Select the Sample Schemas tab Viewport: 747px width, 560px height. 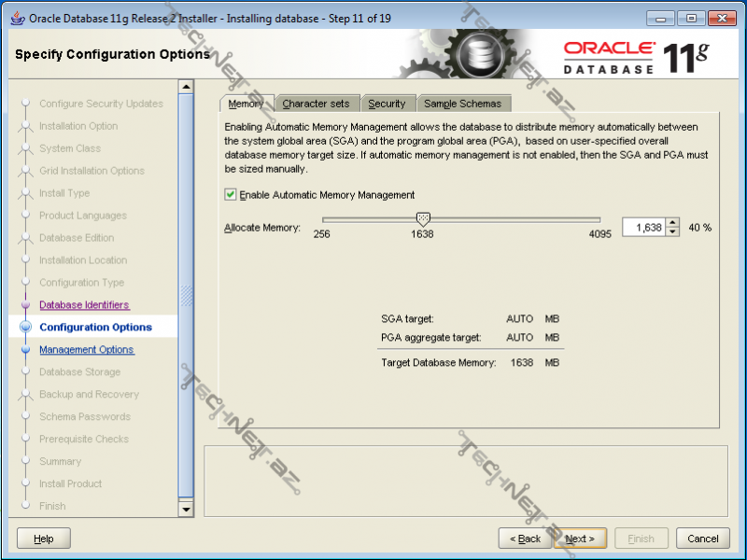pos(462,104)
